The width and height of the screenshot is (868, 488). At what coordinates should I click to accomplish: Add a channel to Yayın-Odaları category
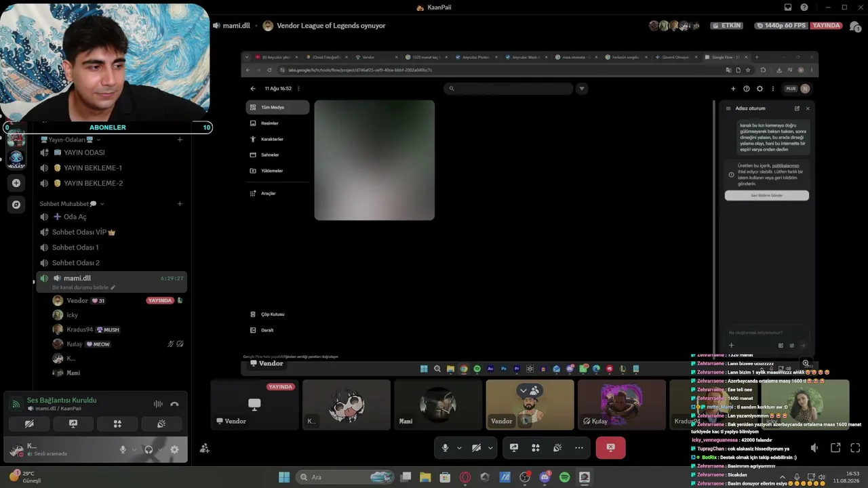(x=180, y=140)
